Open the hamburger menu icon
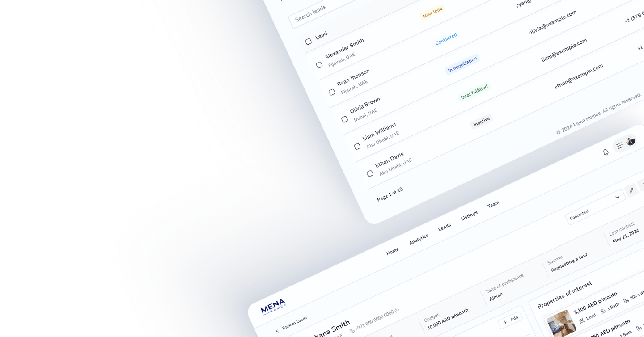 point(619,146)
